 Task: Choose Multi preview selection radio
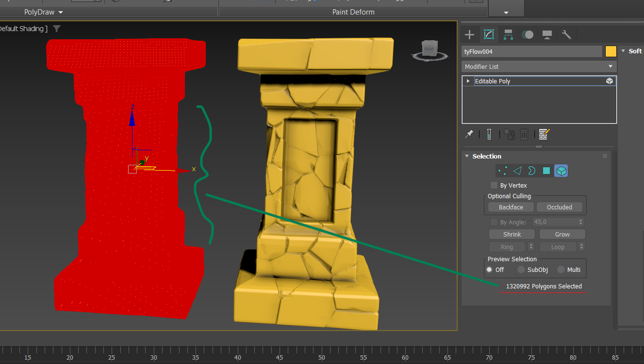(561, 269)
